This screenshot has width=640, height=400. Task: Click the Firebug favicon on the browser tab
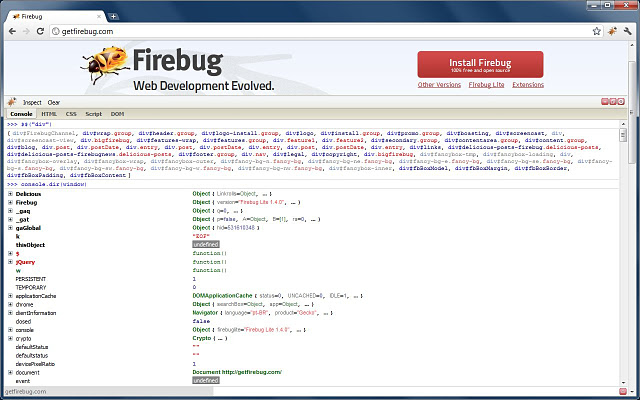coord(16,17)
